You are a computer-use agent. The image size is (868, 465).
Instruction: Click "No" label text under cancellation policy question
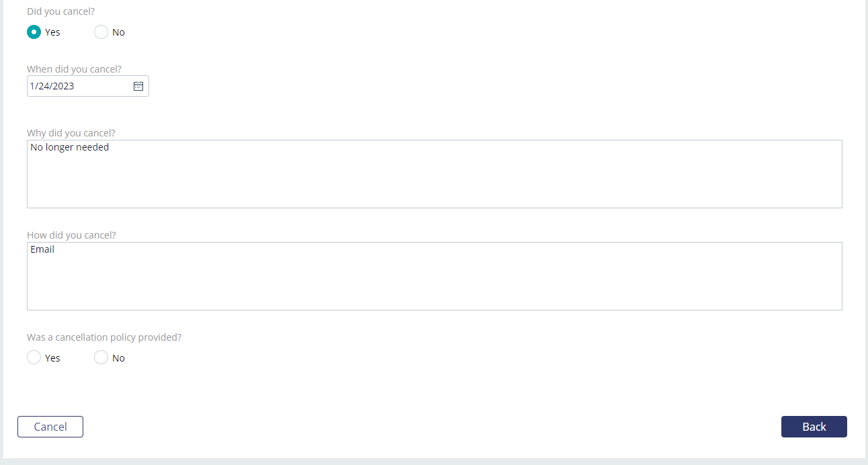118,358
